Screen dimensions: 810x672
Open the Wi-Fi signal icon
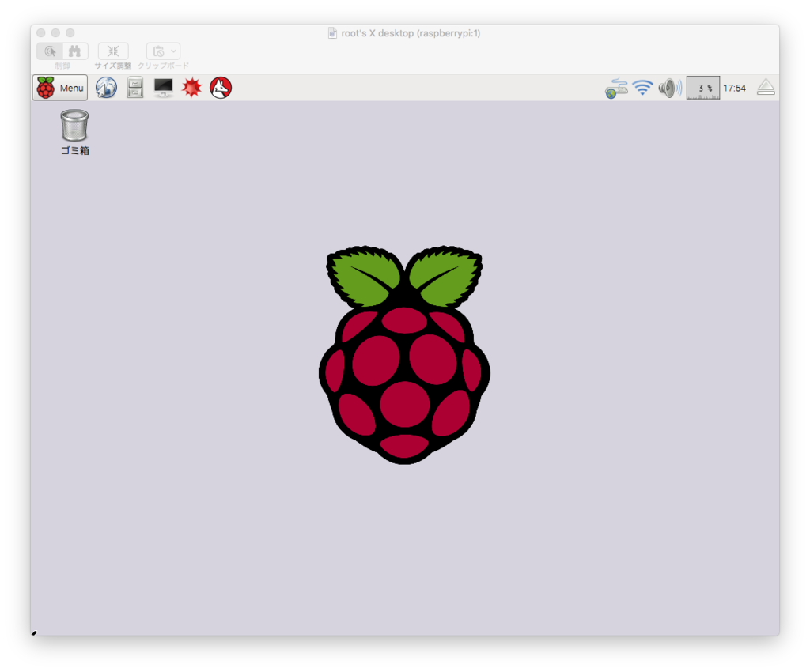coord(642,88)
